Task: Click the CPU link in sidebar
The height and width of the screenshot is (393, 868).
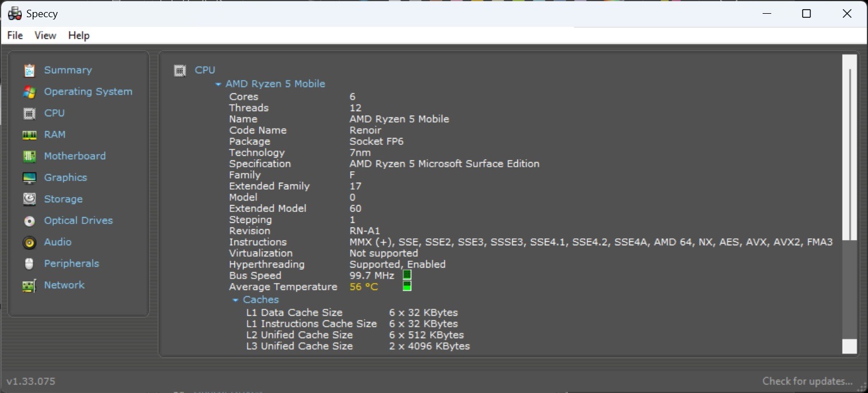Action: [x=54, y=113]
